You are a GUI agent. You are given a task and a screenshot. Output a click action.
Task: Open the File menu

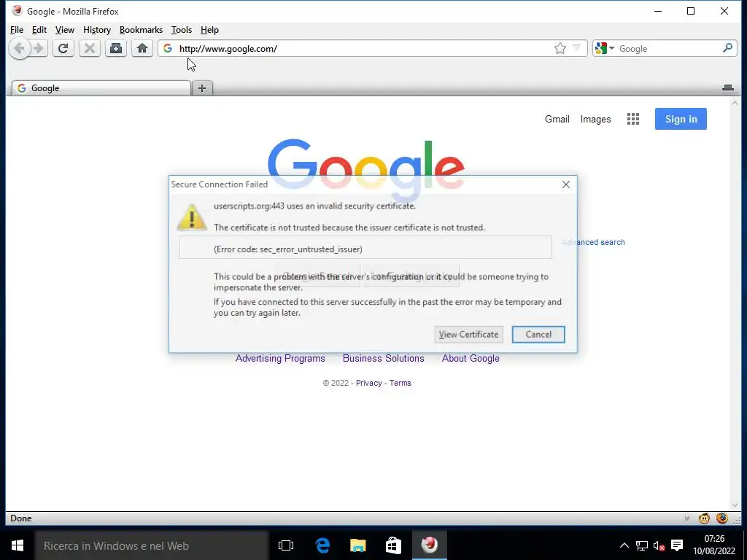[x=17, y=30]
